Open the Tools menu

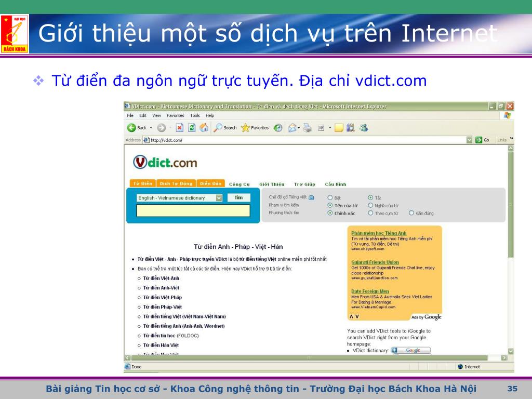pos(195,116)
